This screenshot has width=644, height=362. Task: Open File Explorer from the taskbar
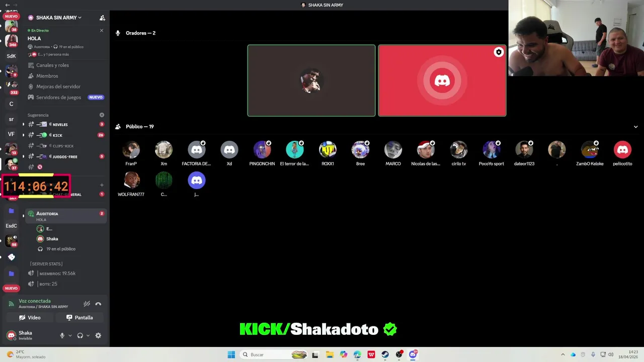(x=330, y=354)
